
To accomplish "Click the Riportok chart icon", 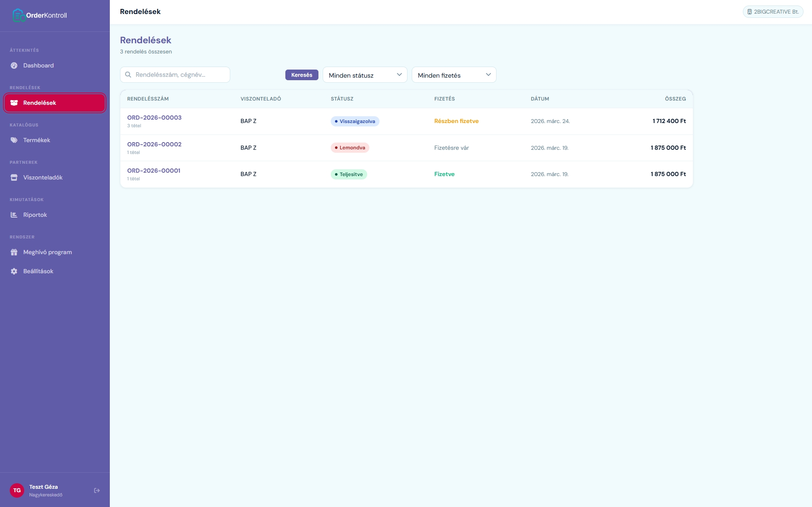I will (14, 215).
